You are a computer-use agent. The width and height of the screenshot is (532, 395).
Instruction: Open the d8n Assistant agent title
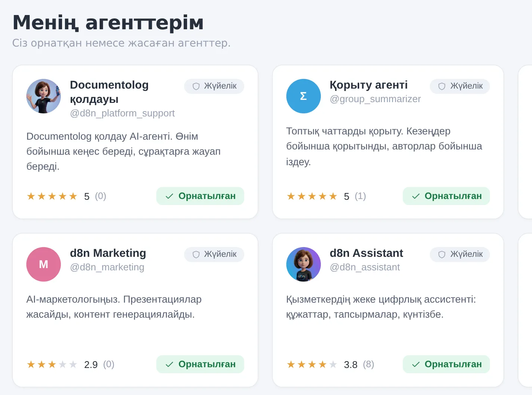click(366, 253)
